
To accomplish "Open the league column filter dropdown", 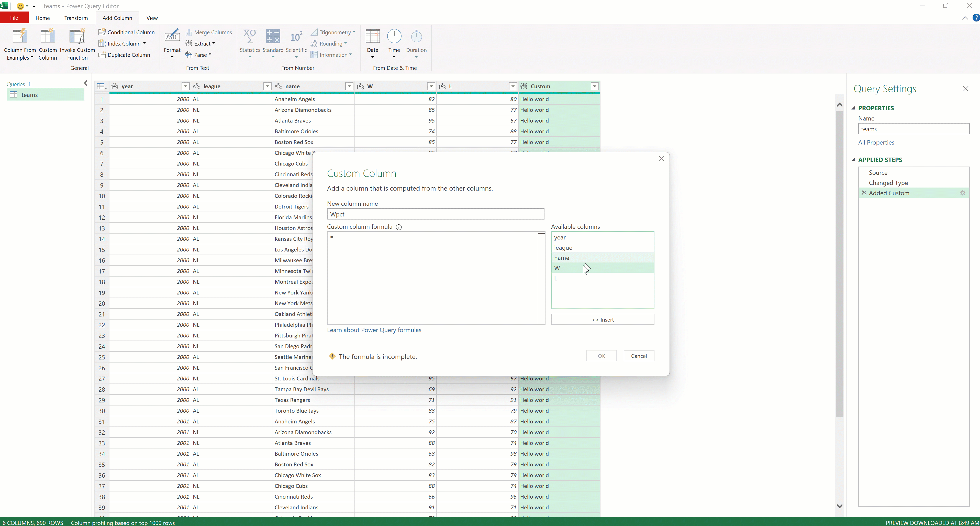I will [x=267, y=86].
